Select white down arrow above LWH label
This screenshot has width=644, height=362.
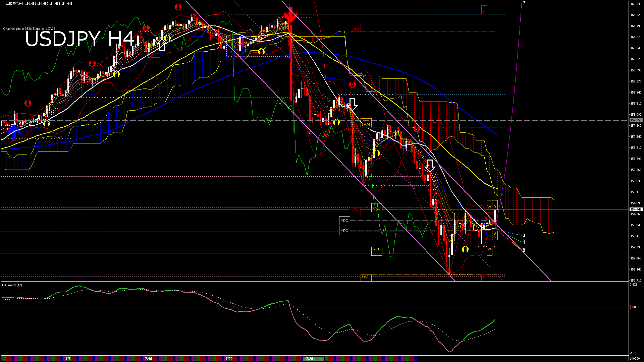pyautogui.click(x=352, y=104)
